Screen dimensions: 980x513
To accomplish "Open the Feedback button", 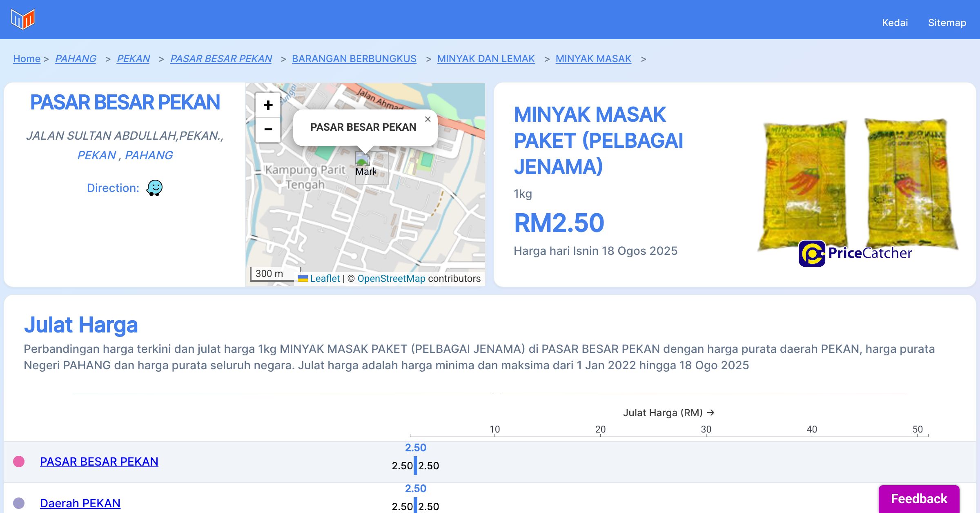I will click(919, 499).
